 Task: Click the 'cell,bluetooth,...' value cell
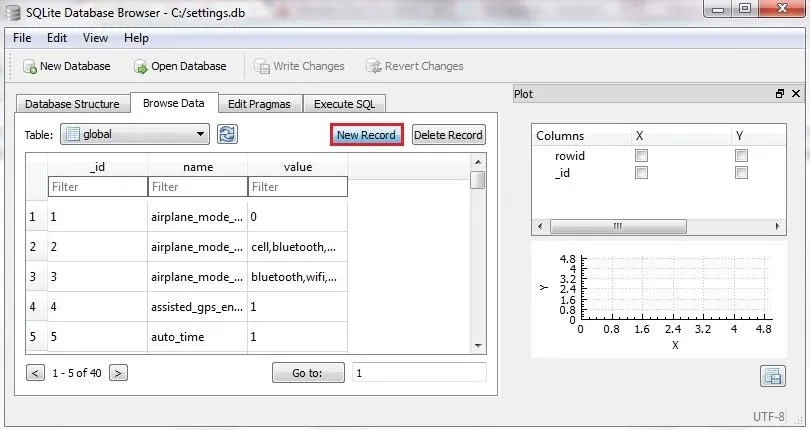[298, 247]
